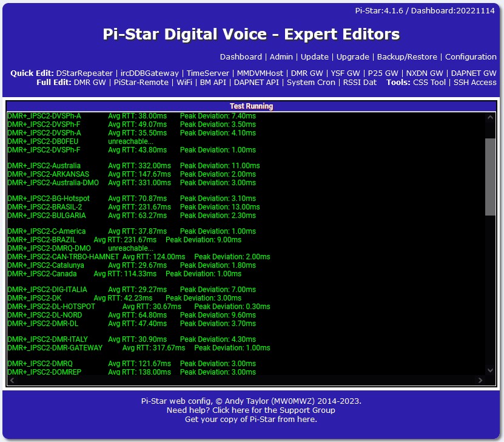The image size is (504, 442).
Task: Select DMR+_IPSC2-DOMREP row
Action: (132, 372)
